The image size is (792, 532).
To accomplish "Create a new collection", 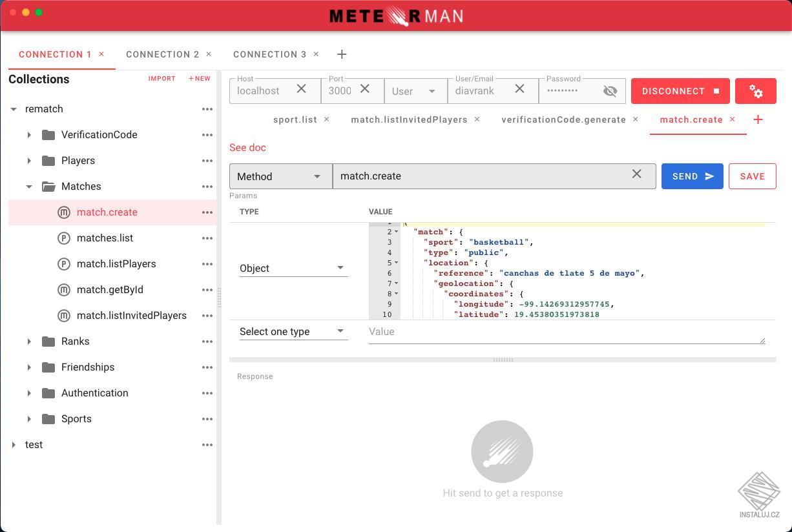I will point(200,79).
